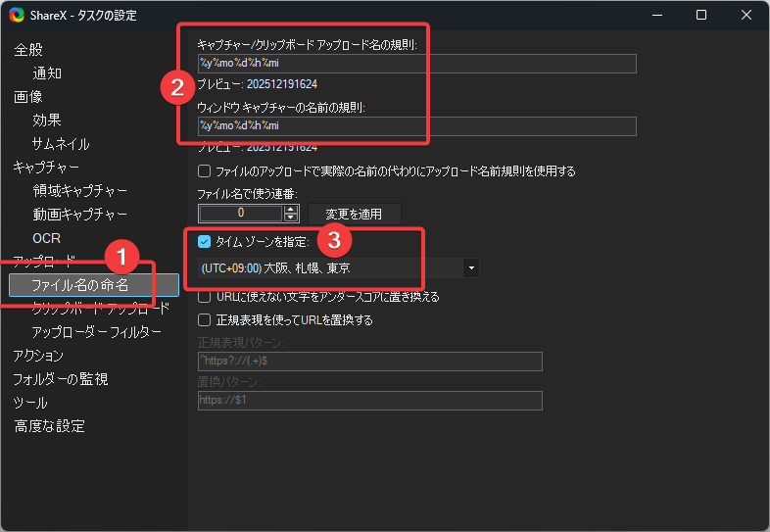
Task: Enable 正規表現を使ってURLを置換する checkbox
Action: pos(205,320)
